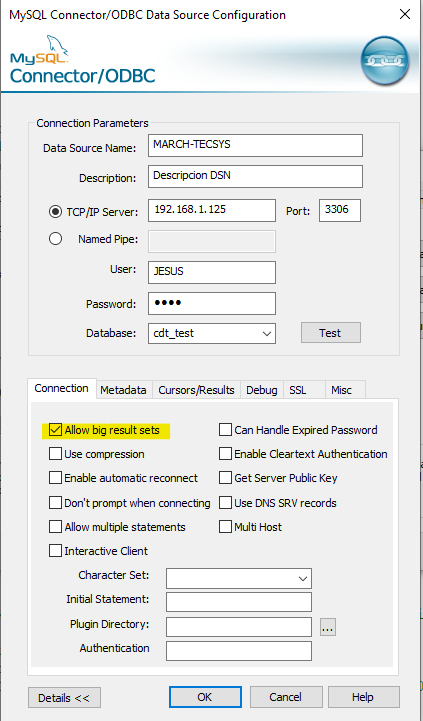Image resolution: width=423 pixels, height=721 pixels.
Task: Open plugin directory browse ellipsis button
Action: coord(328,627)
